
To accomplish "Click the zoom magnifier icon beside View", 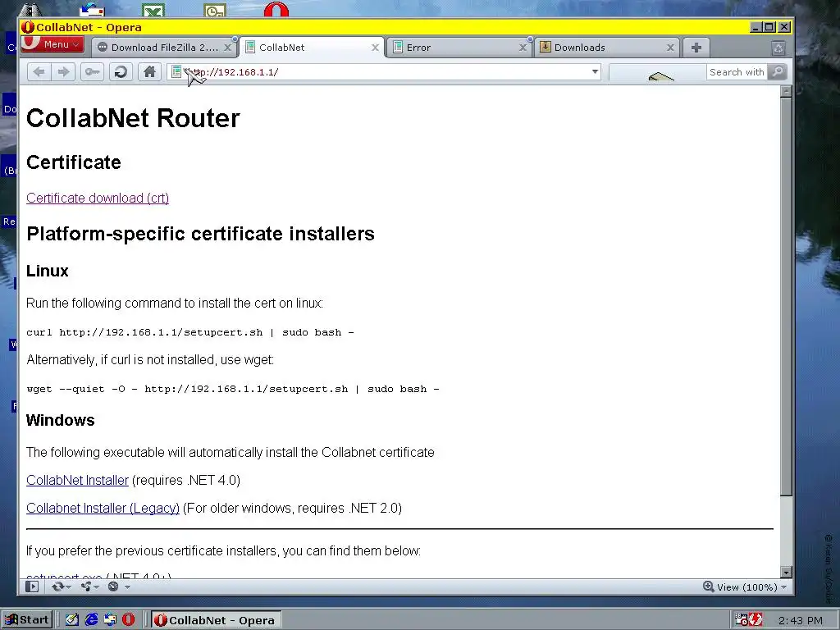I will coord(708,587).
